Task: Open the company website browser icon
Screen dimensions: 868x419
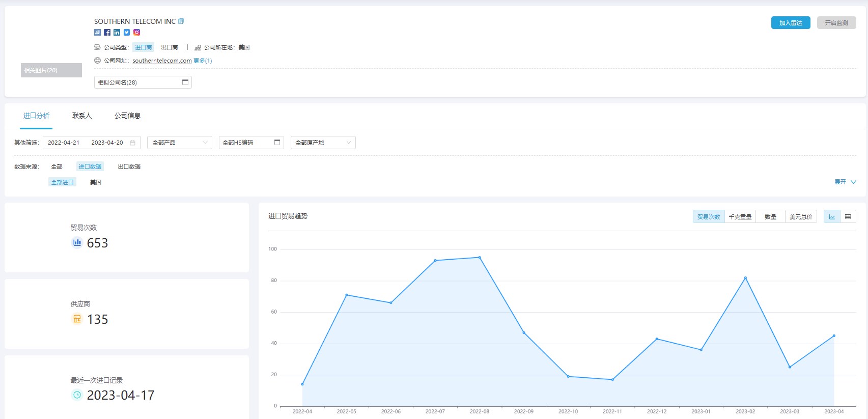Action: coord(97,32)
